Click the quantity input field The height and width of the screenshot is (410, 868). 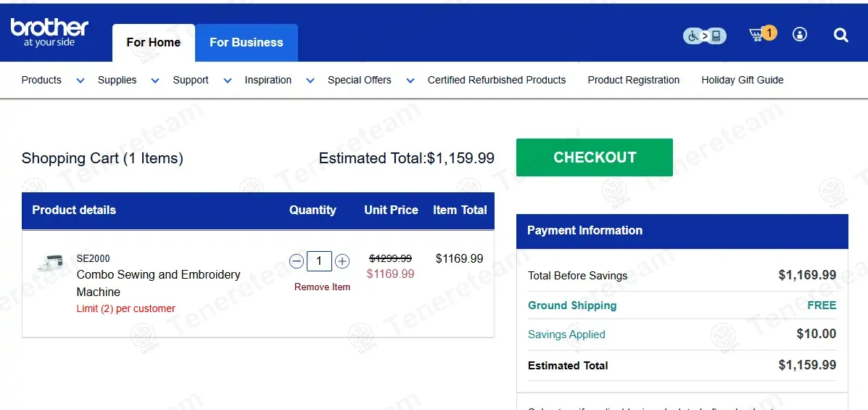point(319,261)
